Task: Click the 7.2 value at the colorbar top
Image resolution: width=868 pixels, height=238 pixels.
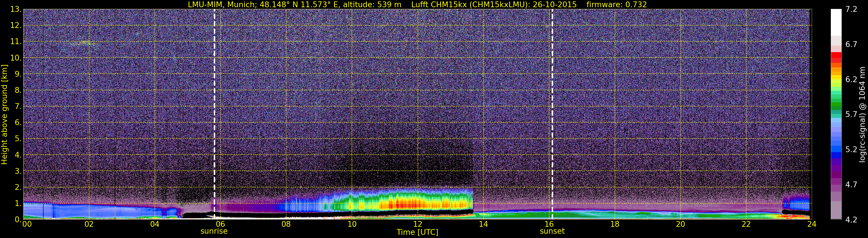Action: [x=851, y=10]
